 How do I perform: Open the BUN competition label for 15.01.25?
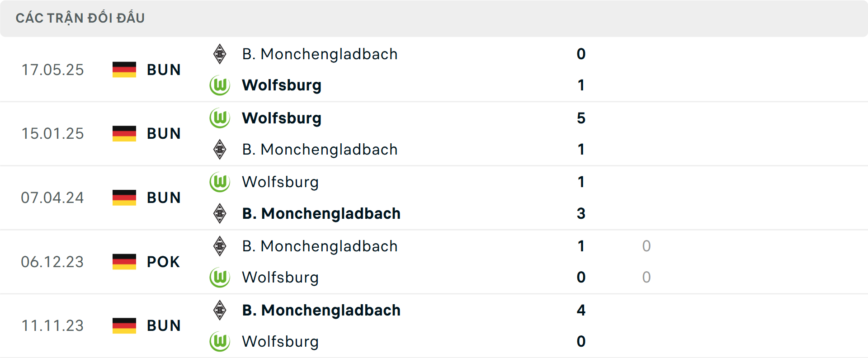[164, 133]
